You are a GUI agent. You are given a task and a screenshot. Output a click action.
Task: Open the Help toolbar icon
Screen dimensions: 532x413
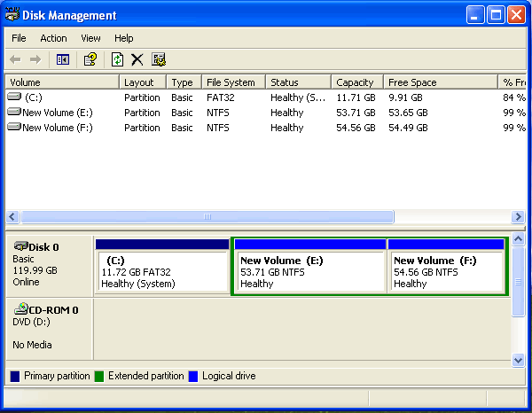[x=90, y=59]
